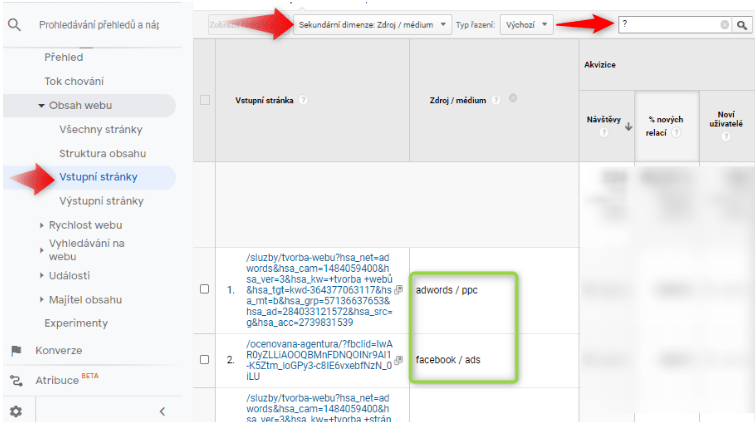Open the Konverze flag icon
Viewport: 756px width, 441px height.
click(x=16, y=350)
